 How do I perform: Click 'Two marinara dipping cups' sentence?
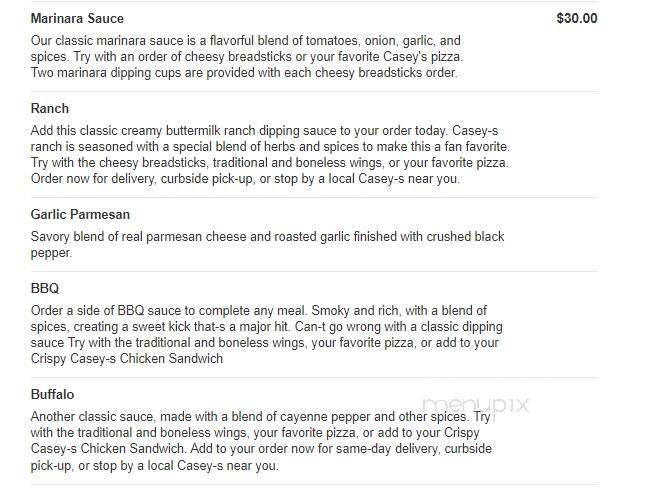click(x=244, y=73)
